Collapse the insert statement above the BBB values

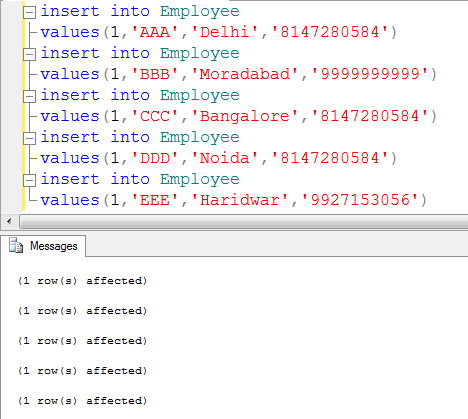coord(29,54)
